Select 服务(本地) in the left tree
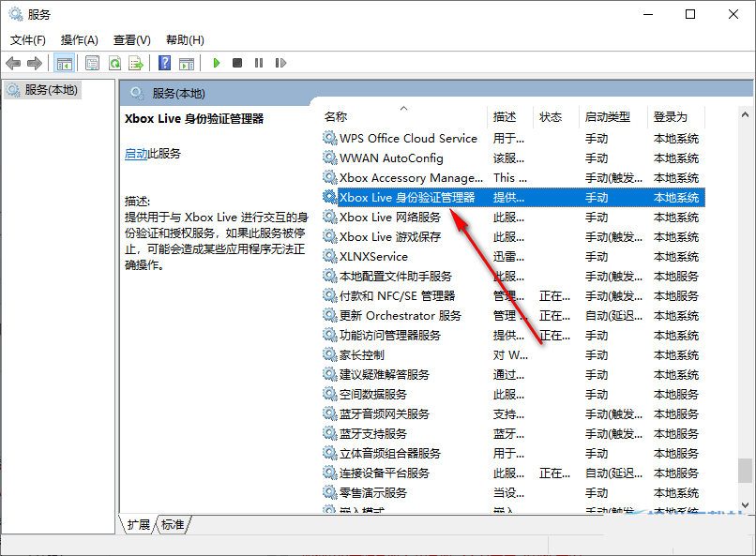 pyautogui.click(x=52, y=90)
